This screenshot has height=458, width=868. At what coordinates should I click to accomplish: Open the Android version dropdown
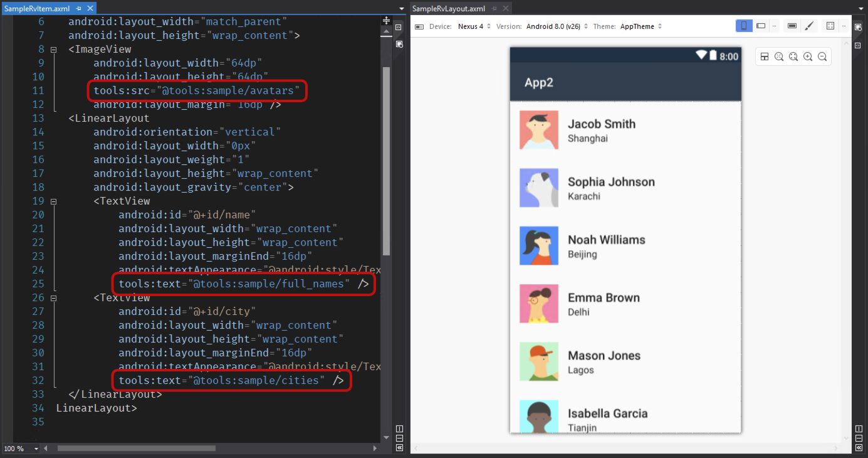pos(557,26)
